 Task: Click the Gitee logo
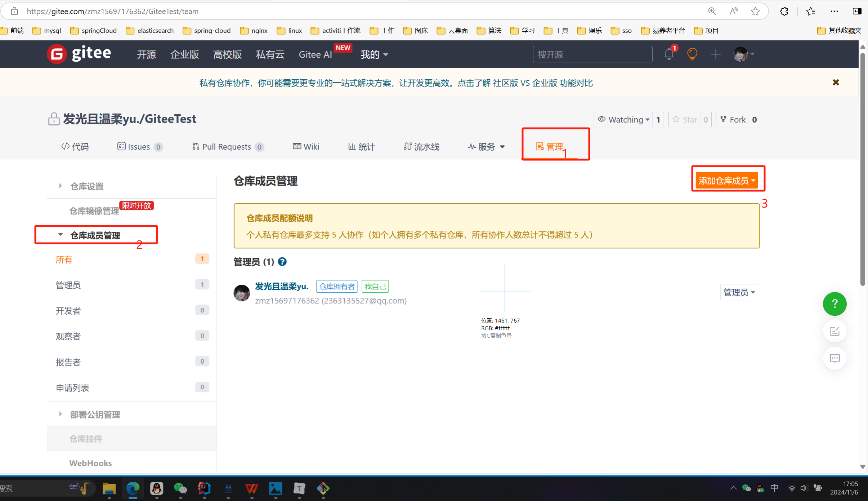79,54
